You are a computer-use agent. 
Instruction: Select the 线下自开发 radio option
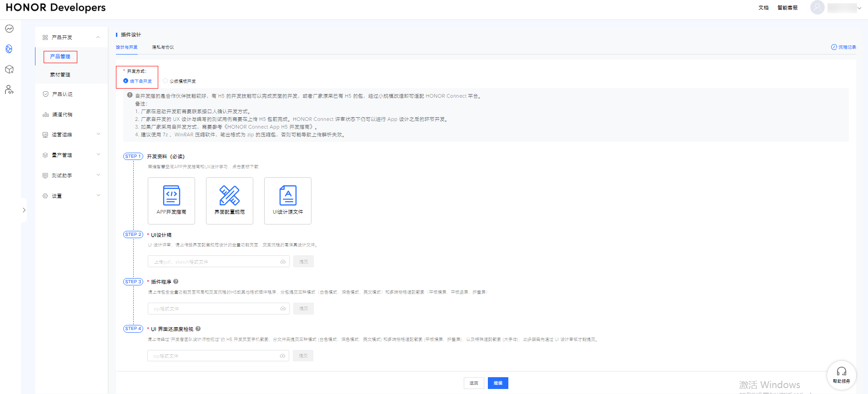[126, 81]
